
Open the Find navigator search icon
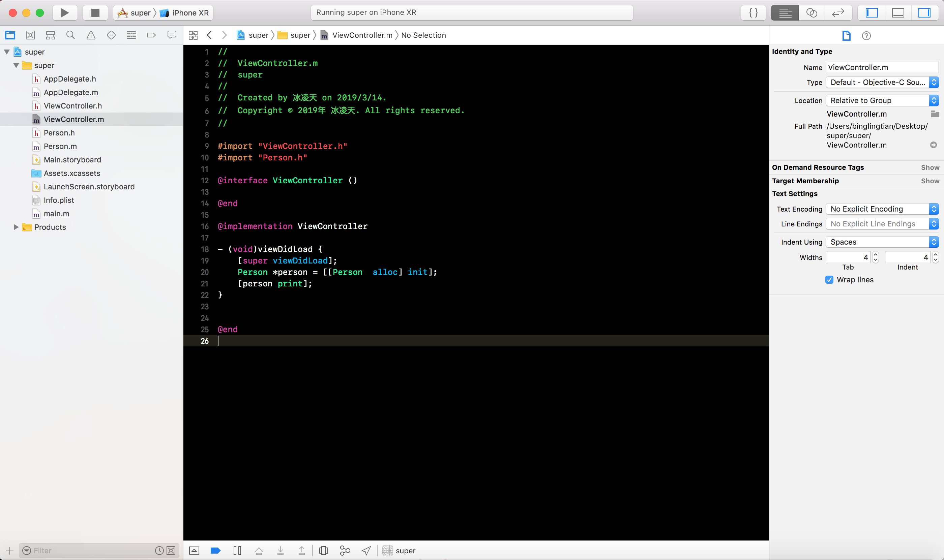pyautogui.click(x=70, y=35)
